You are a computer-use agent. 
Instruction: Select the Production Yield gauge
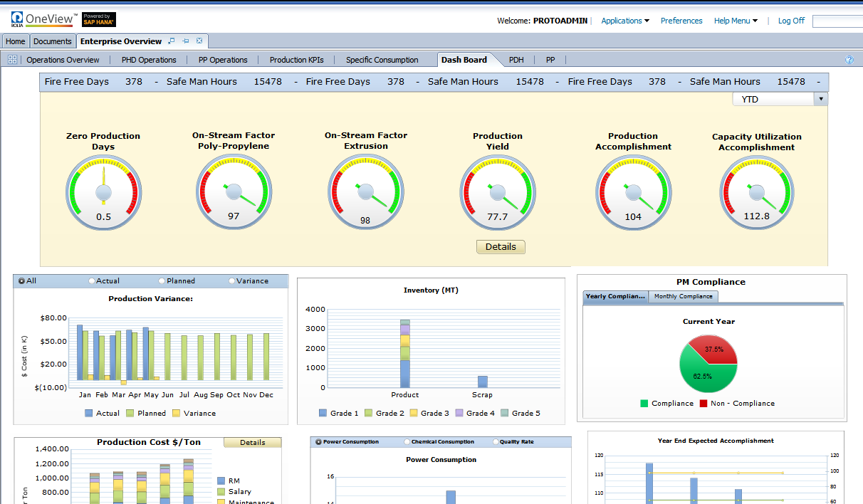(x=497, y=193)
